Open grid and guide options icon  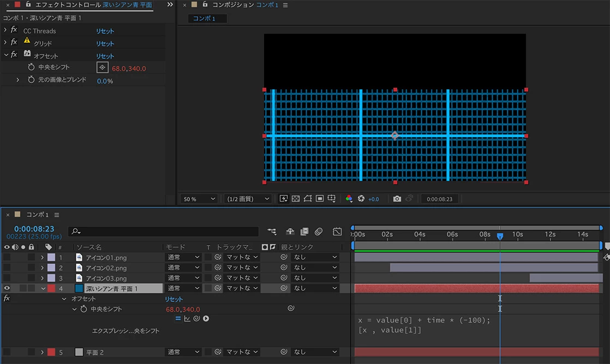click(x=332, y=198)
